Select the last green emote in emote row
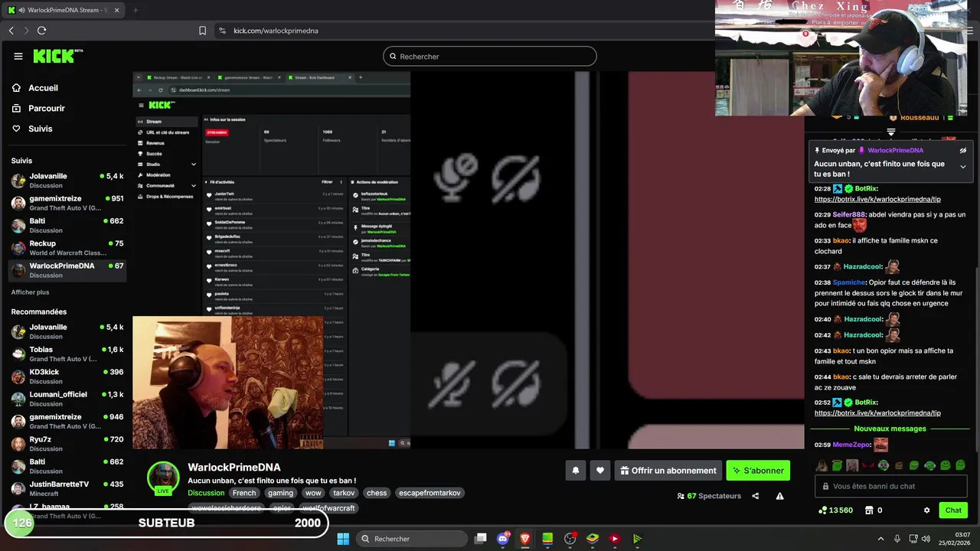This screenshot has height=551, width=980. 961,465
